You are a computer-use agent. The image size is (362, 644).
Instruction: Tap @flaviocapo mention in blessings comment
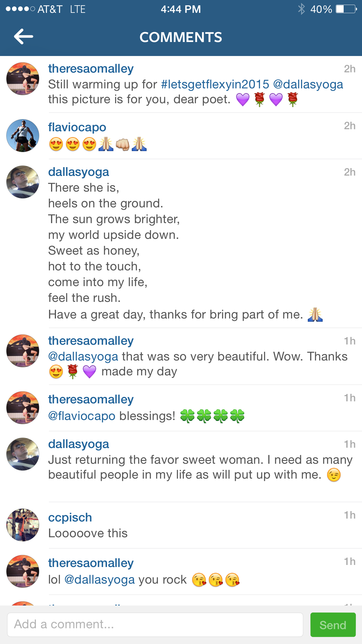pyautogui.click(x=82, y=416)
